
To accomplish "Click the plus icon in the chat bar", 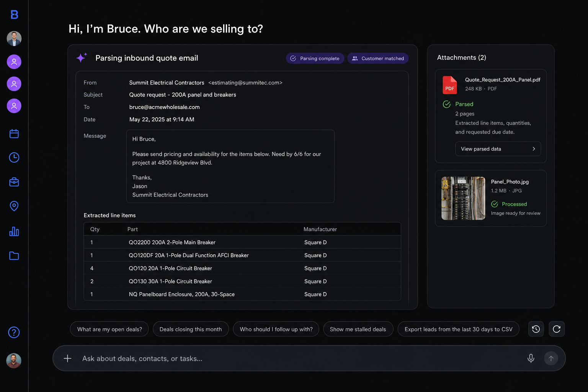I will pos(67,358).
